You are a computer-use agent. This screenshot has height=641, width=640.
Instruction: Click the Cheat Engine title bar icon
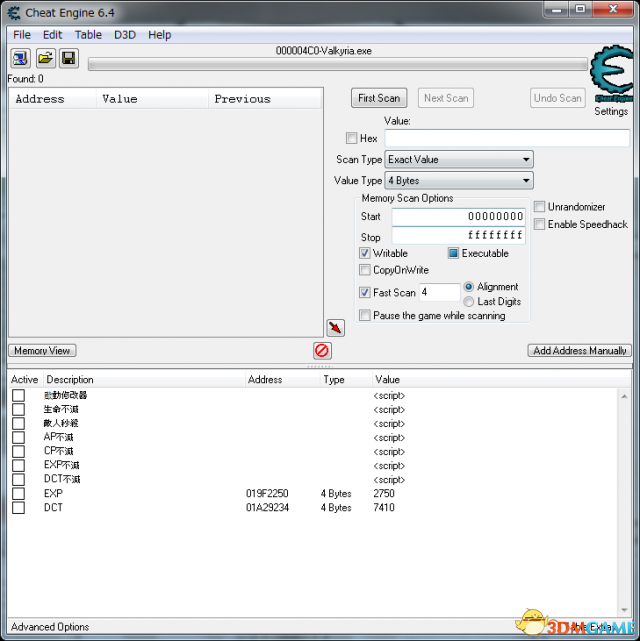coord(13,11)
